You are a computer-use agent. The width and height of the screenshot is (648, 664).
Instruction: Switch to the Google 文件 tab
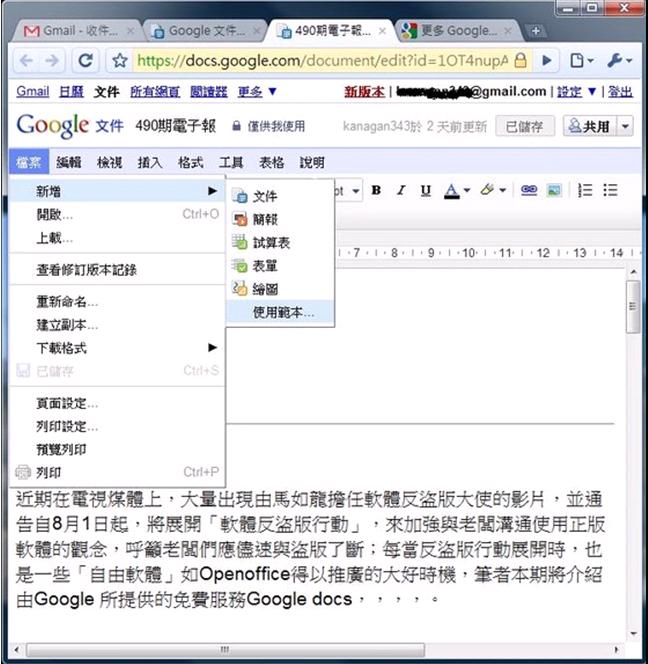[205, 31]
